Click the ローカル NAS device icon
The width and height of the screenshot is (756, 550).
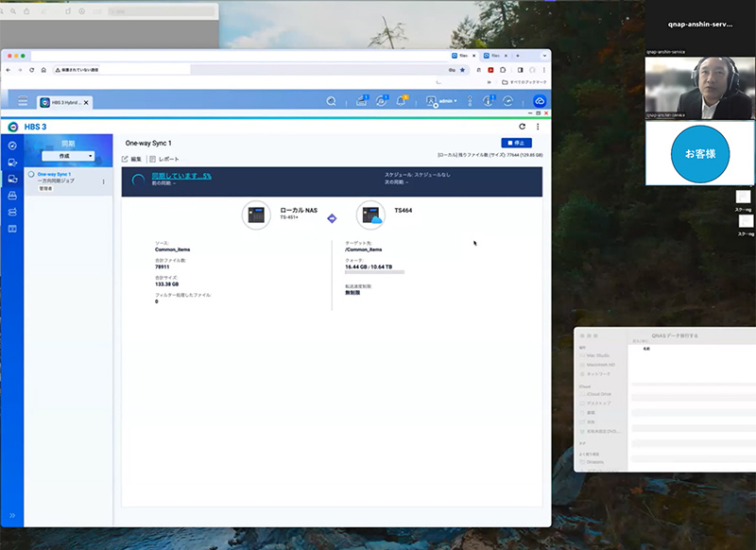pos(256,215)
